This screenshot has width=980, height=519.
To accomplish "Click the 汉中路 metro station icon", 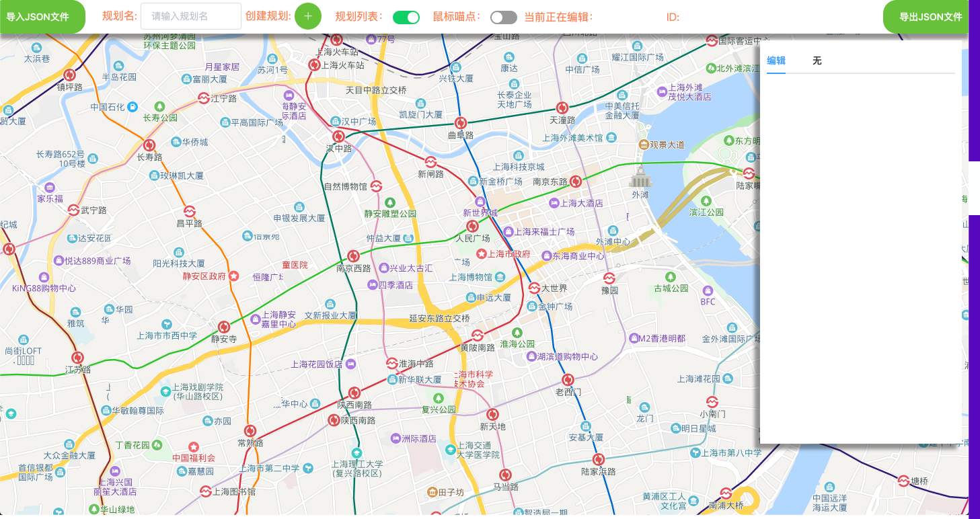I will [x=338, y=136].
